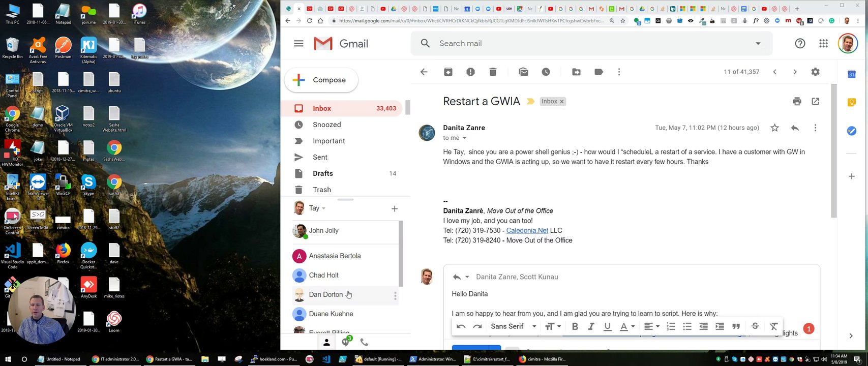Go to the newer conversation

point(774,72)
